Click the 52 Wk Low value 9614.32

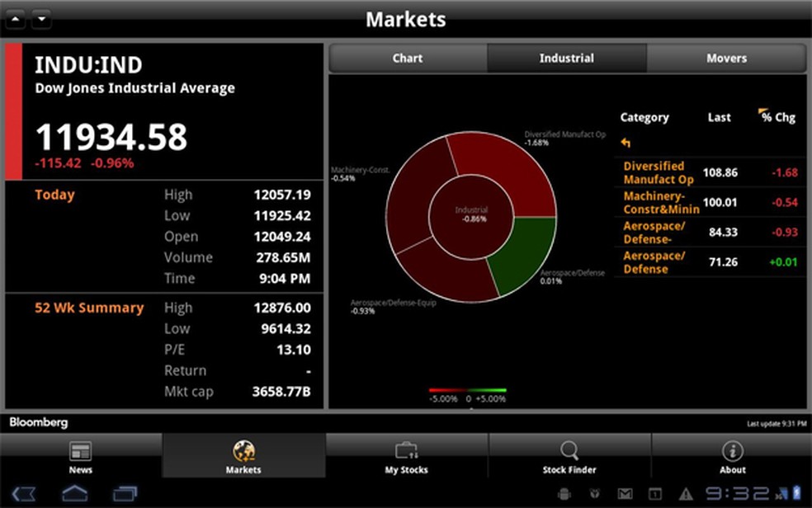click(x=286, y=329)
